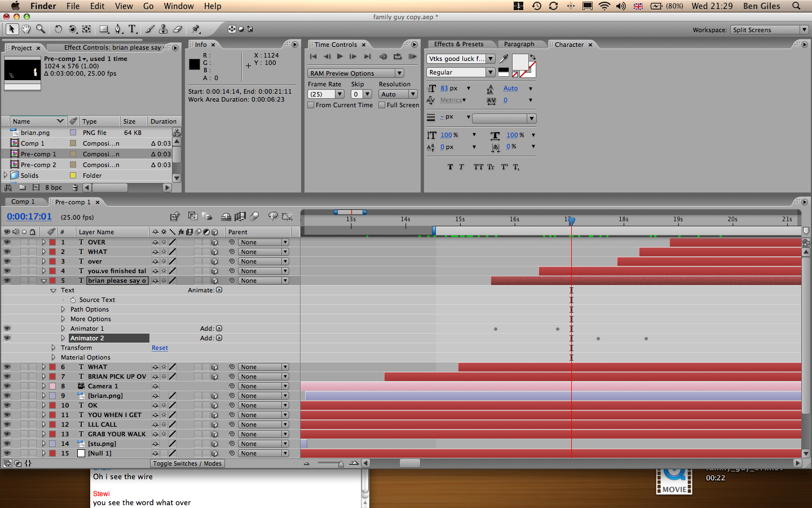
Task: Click Reset link next to Transform
Action: click(160, 348)
